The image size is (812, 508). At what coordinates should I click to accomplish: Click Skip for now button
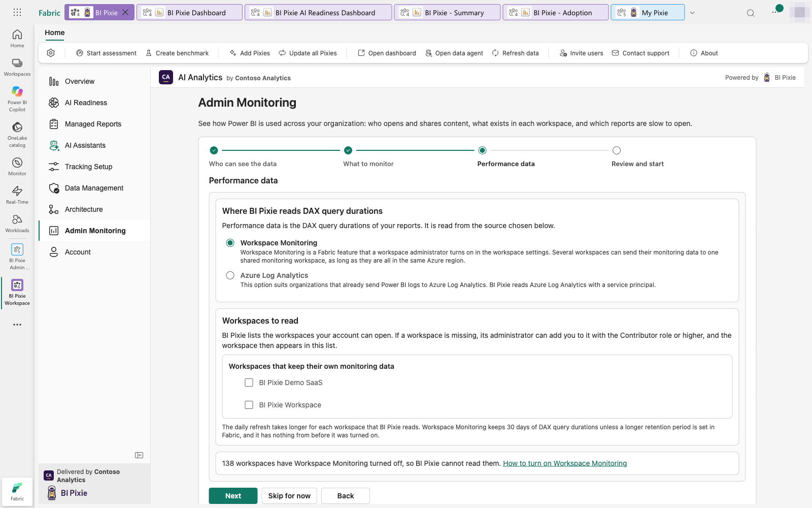[x=289, y=496]
